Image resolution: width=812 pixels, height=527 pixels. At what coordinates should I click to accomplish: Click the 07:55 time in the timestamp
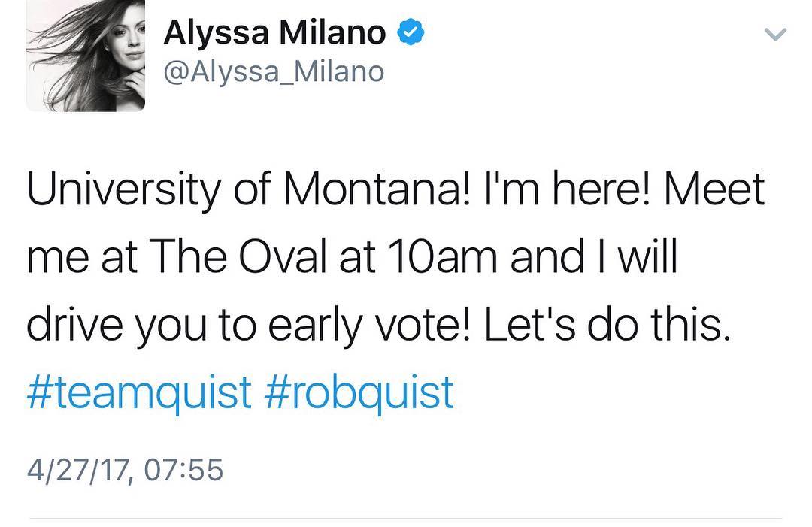click(183, 470)
